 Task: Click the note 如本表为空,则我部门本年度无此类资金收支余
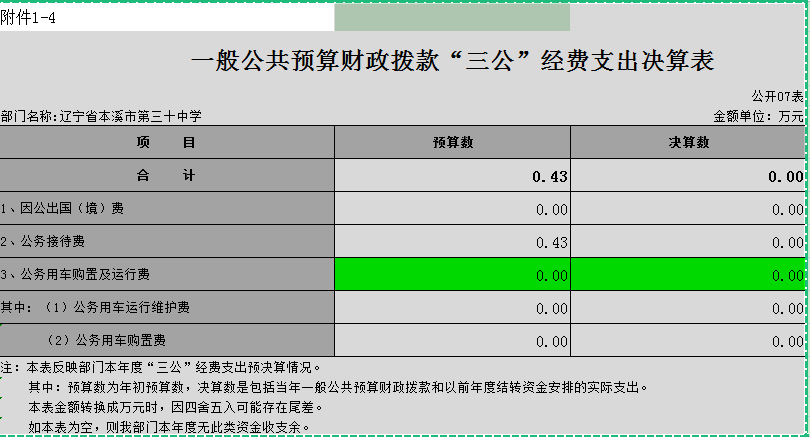pyautogui.click(x=169, y=427)
